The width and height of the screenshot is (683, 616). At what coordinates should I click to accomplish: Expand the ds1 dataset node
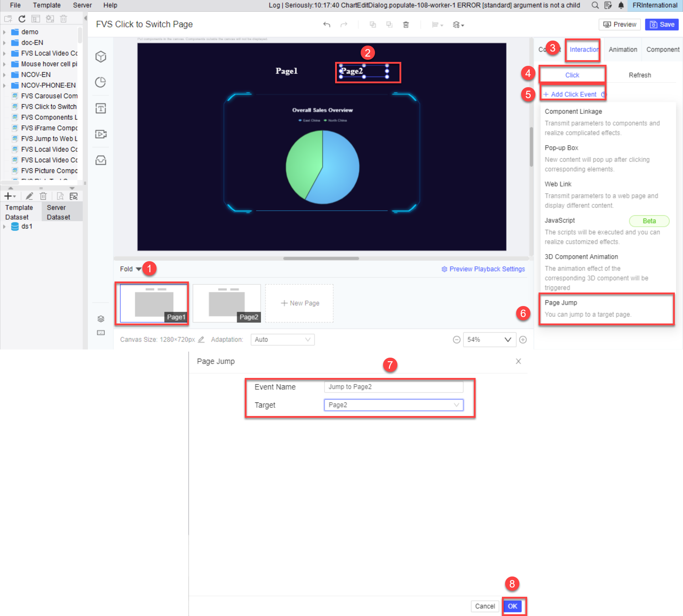[5, 226]
